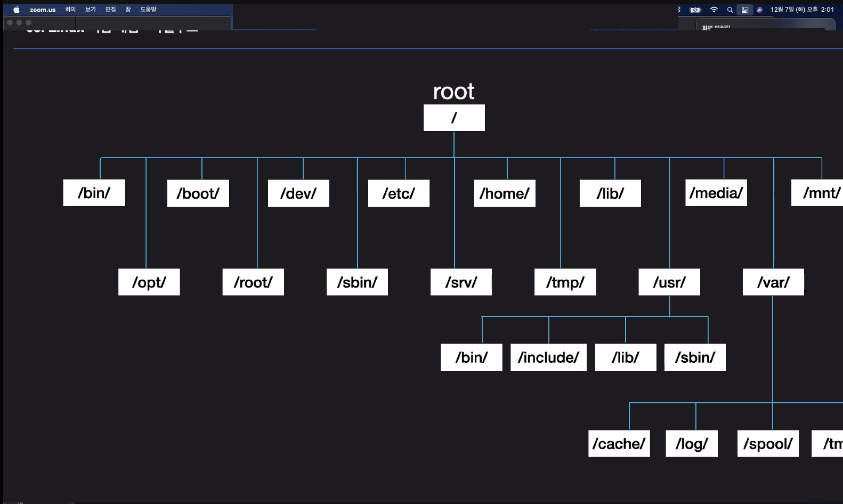843x504 pixels.
Task: Click the /usr/ directory box
Action: click(x=669, y=282)
